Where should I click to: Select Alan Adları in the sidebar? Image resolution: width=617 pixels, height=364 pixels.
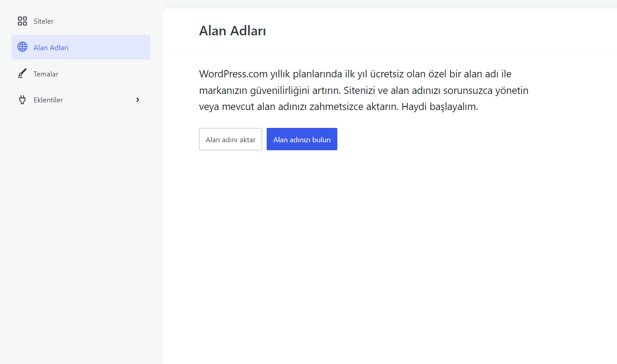pyautogui.click(x=81, y=47)
